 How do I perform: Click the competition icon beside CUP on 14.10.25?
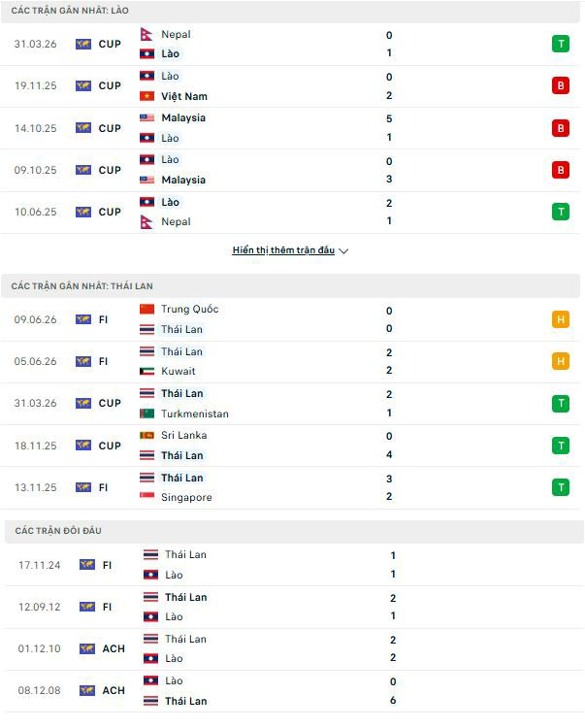tap(83, 128)
